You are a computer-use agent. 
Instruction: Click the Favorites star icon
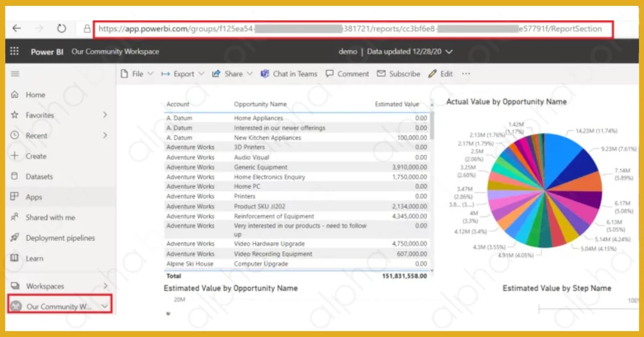pyautogui.click(x=14, y=115)
